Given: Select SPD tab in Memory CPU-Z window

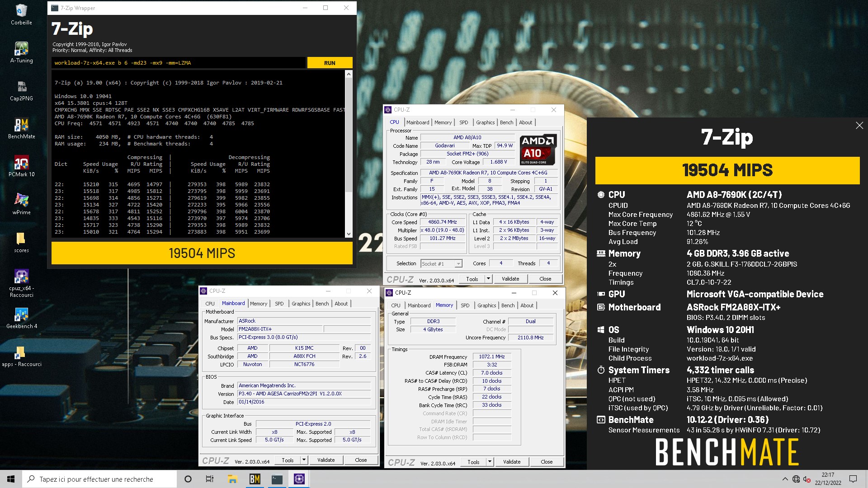Looking at the screenshot, I should coord(465,305).
